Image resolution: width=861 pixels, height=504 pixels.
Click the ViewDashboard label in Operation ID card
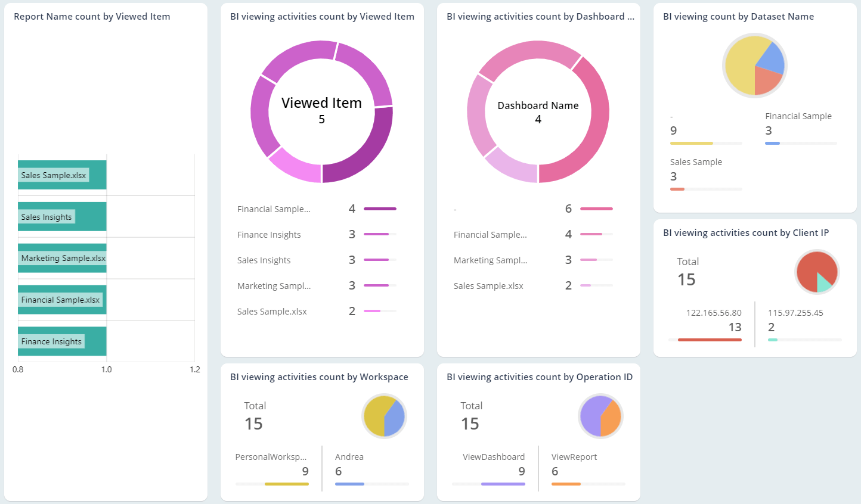[x=494, y=456]
